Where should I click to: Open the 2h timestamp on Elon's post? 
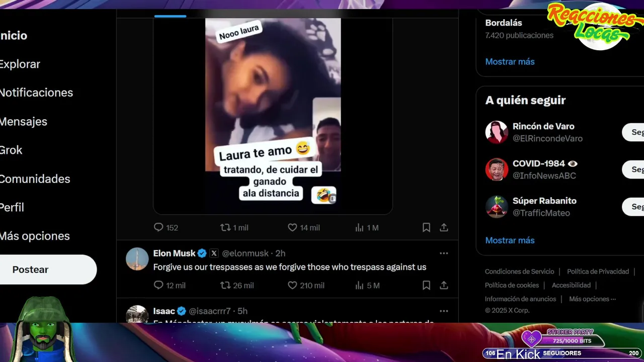[280, 253]
